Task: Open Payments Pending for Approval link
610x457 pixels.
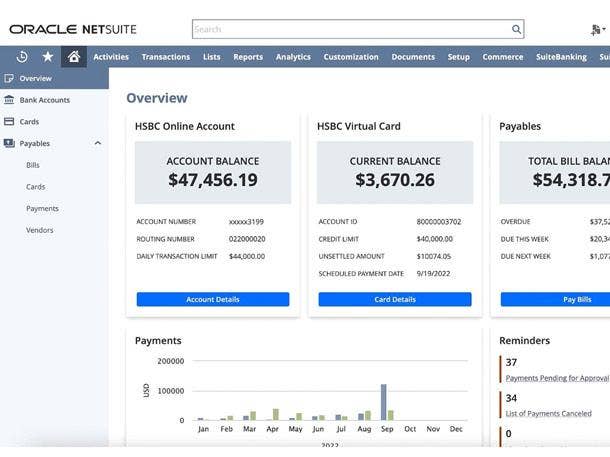Action: pyautogui.click(x=556, y=378)
